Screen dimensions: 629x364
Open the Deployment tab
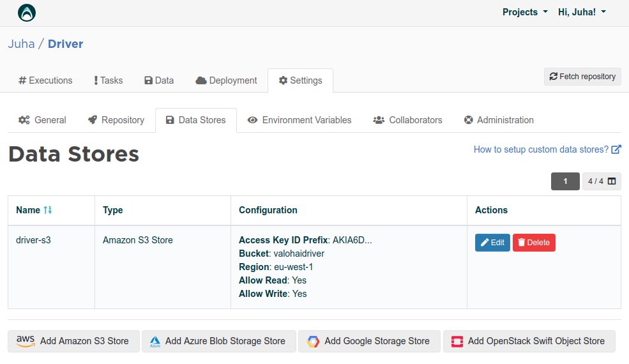(x=226, y=80)
